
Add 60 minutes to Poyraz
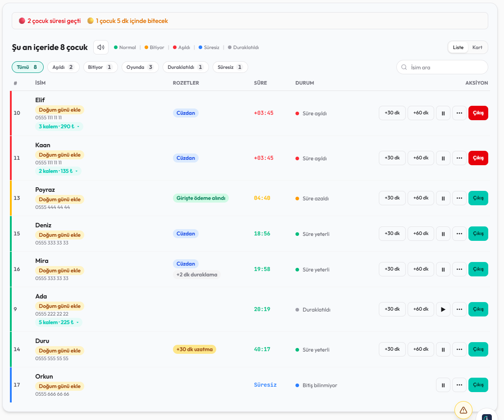tap(421, 198)
